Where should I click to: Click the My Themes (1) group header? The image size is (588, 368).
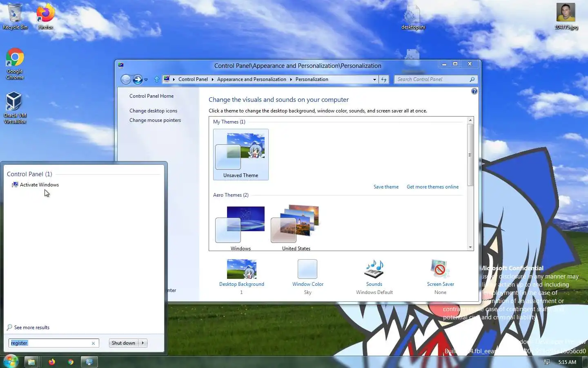coord(229,122)
